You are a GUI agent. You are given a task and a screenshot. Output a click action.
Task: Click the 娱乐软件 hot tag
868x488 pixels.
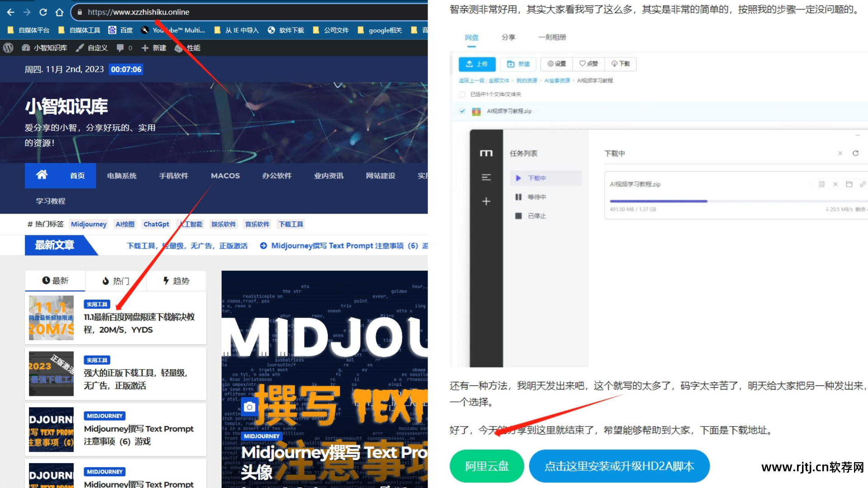[224, 224]
